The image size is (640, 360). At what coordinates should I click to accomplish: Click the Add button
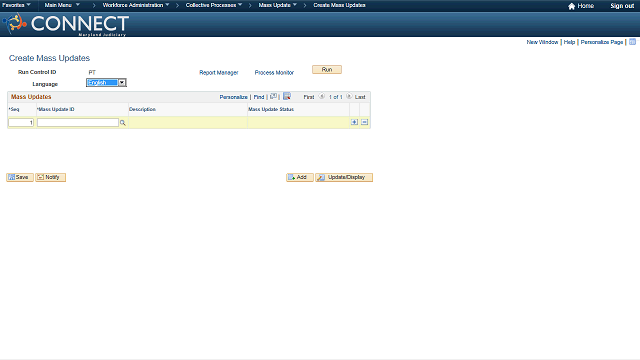pos(300,177)
